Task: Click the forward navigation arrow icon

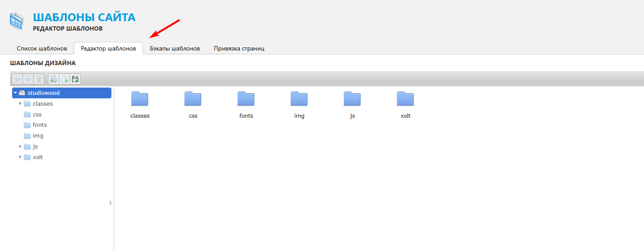Action: coord(28,79)
